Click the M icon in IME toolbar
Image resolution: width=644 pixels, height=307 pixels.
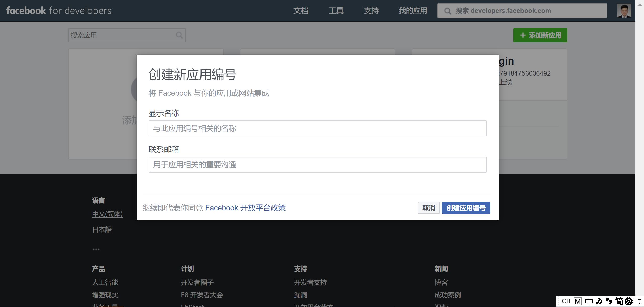[x=578, y=301]
